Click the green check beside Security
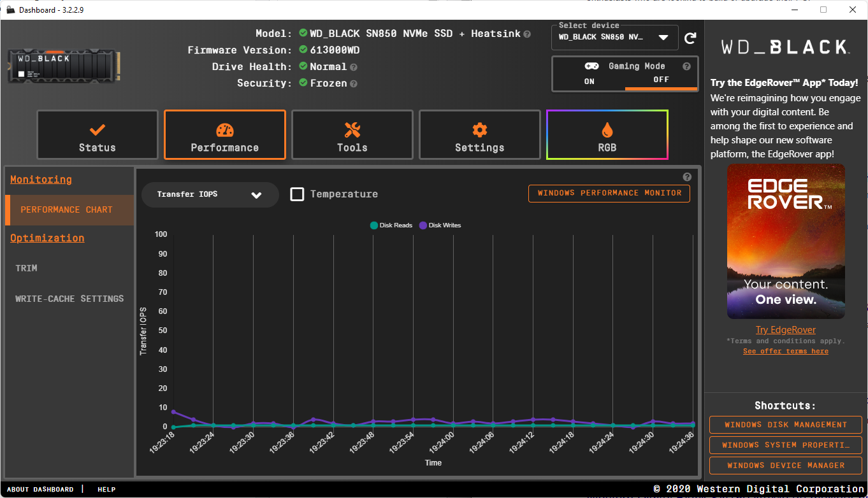The height and width of the screenshot is (498, 868). coord(303,83)
